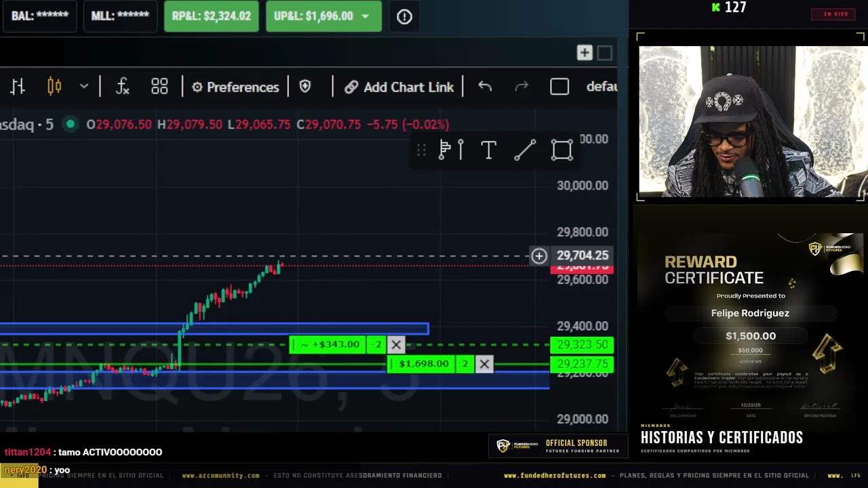Add a new panel with plus icon
Screen dimensions: 868x488
[x=585, y=53]
